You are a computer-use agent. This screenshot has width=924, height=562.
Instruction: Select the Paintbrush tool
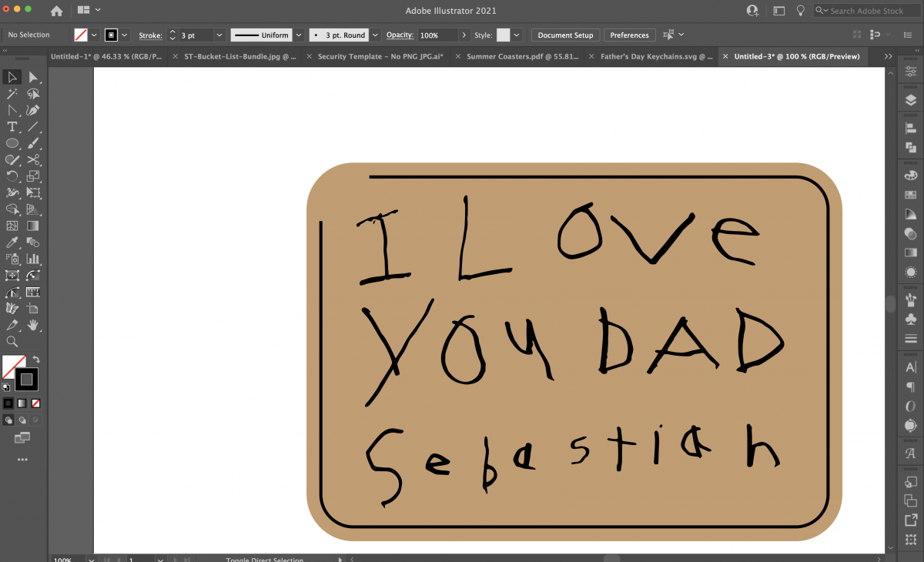click(34, 143)
